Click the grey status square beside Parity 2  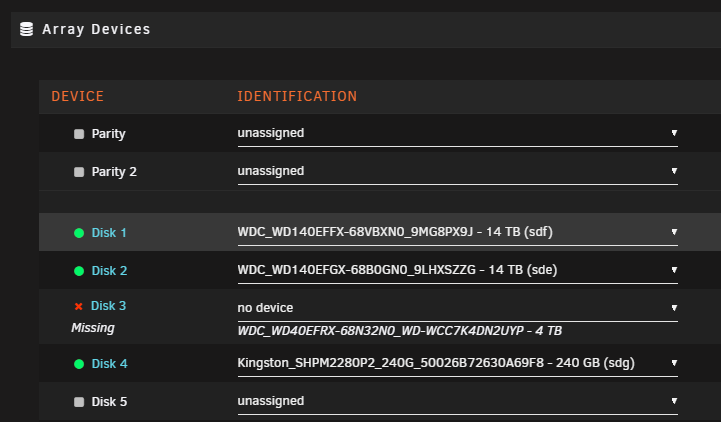[x=79, y=172]
